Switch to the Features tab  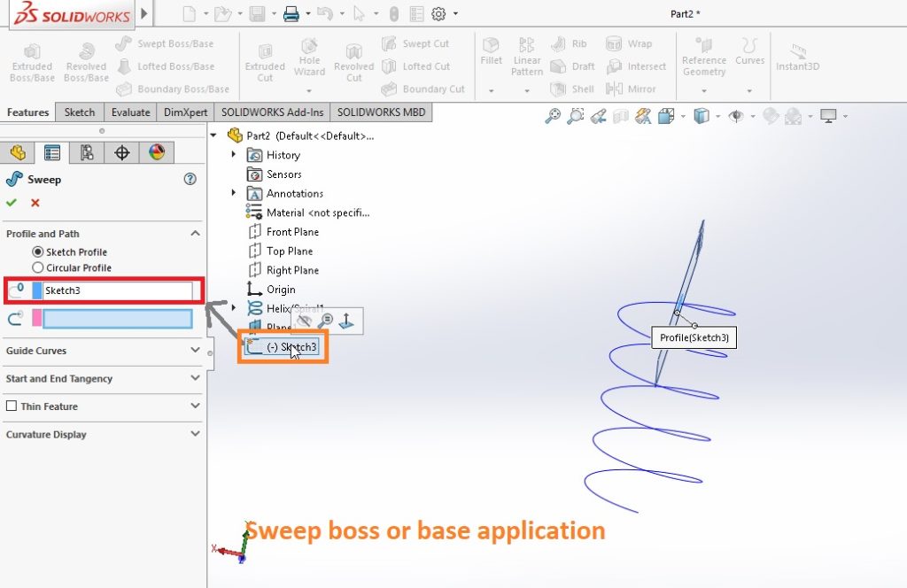27,112
